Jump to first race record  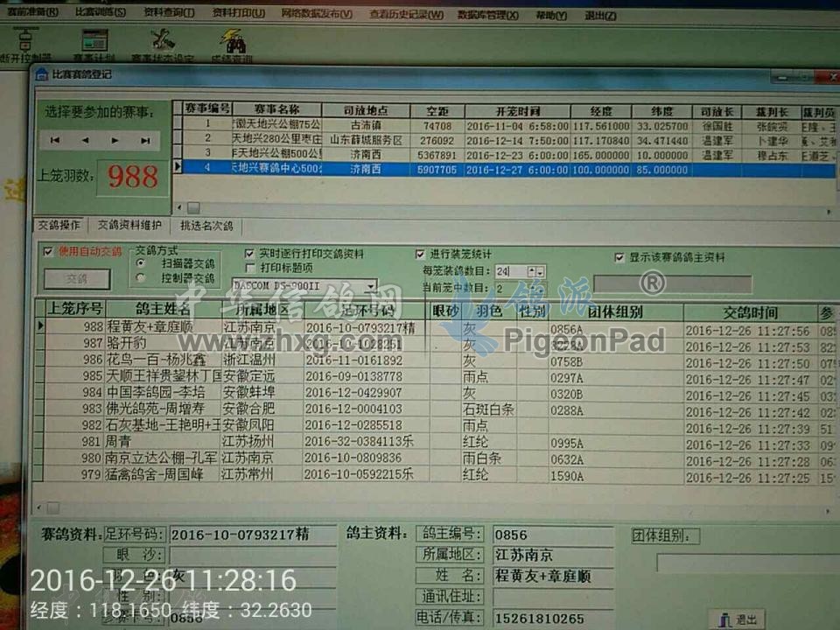54,140
